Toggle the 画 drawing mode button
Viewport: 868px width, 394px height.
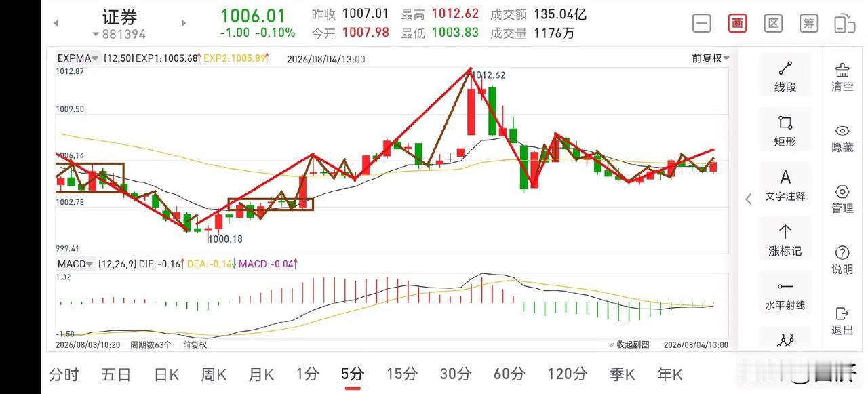pos(737,23)
